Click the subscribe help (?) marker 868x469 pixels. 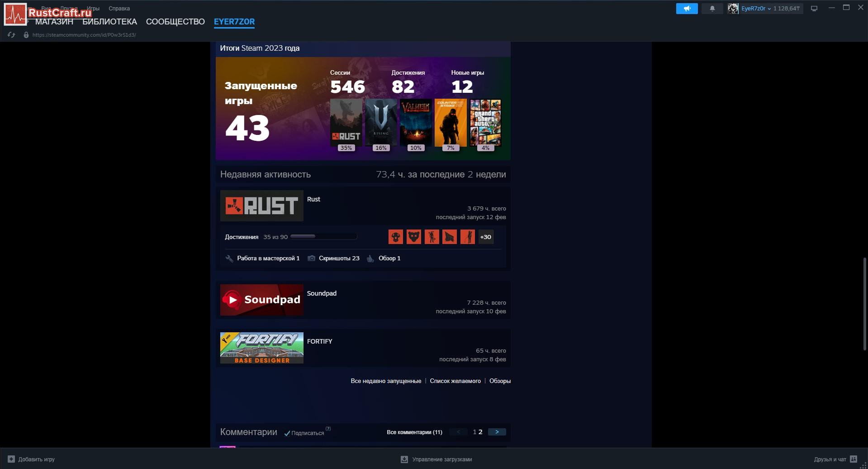pos(328,429)
